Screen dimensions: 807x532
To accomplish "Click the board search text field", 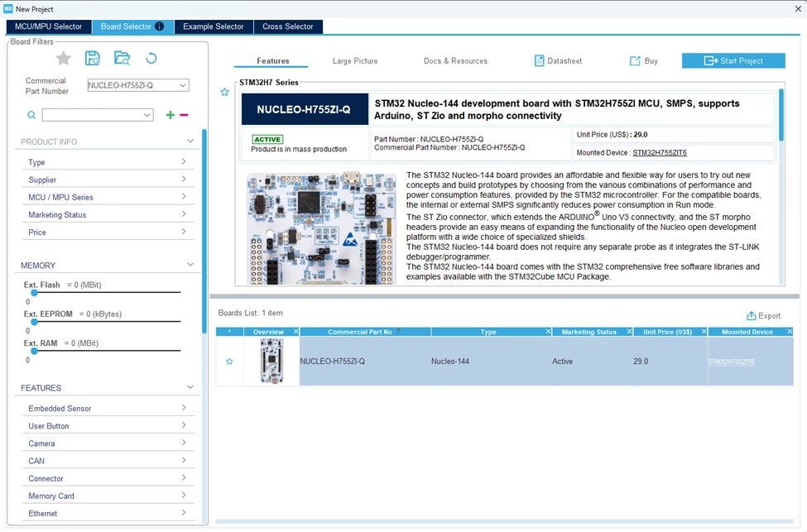I will [x=92, y=115].
